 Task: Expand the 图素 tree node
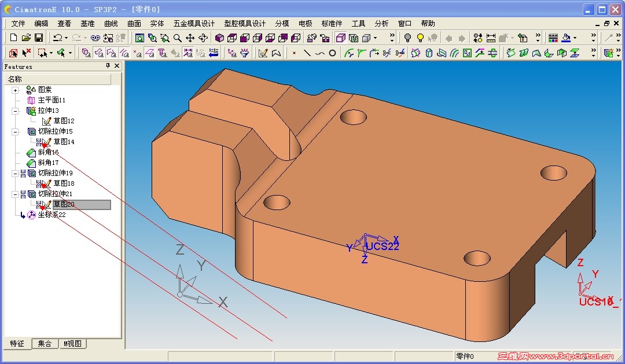tap(15, 90)
